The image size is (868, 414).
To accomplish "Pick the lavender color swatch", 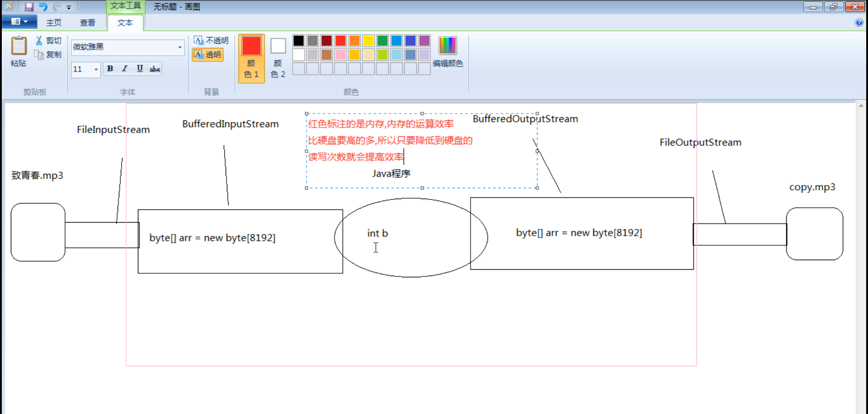I will [x=425, y=55].
